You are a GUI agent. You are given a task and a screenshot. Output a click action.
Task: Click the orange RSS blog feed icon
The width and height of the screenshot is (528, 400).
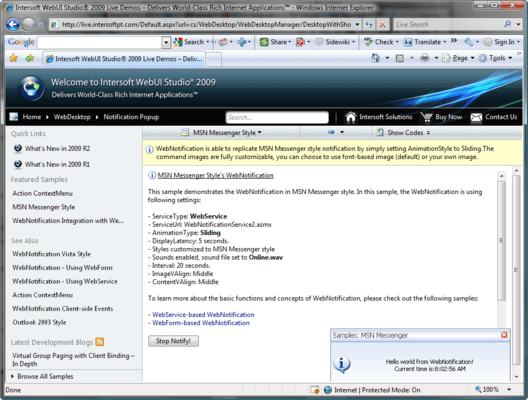tap(100, 342)
